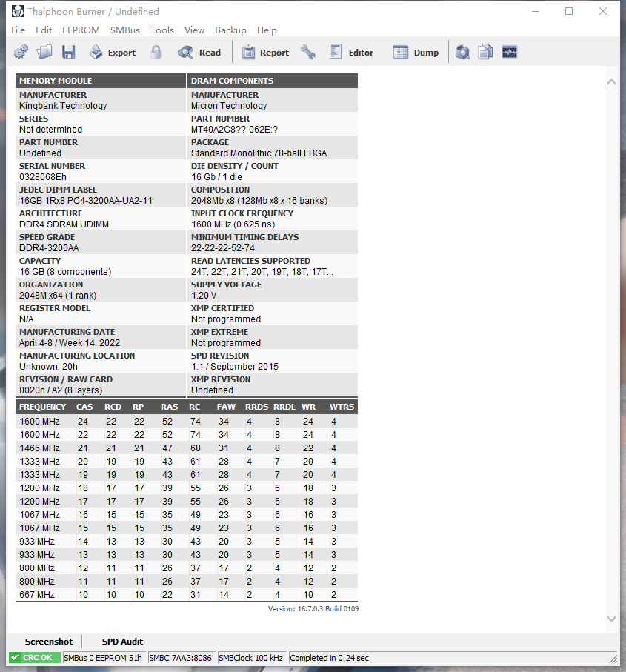This screenshot has width=626, height=672.
Task: Select capacity 16 GB (8 components)
Action: click(x=65, y=272)
